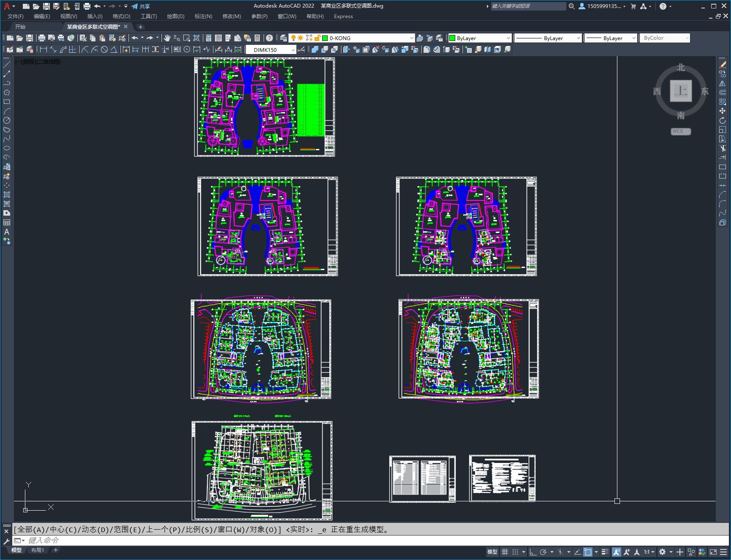The height and width of the screenshot is (560, 731).
Task: Toggle Clean Screen in status bar
Action: (x=713, y=552)
